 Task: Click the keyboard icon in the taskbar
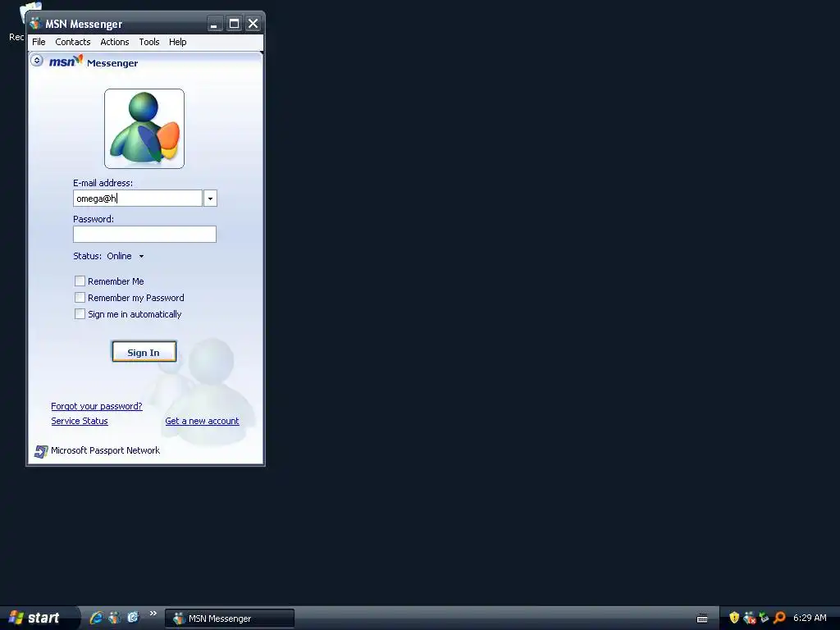click(702, 619)
